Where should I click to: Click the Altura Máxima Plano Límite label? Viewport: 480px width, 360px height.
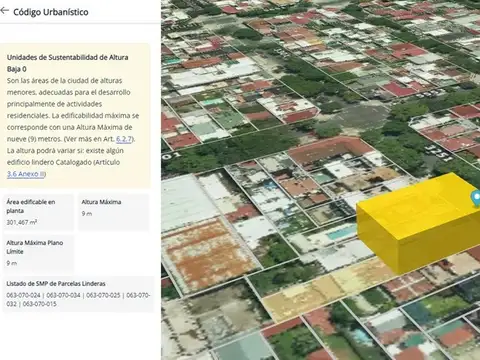pyautogui.click(x=35, y=247)
